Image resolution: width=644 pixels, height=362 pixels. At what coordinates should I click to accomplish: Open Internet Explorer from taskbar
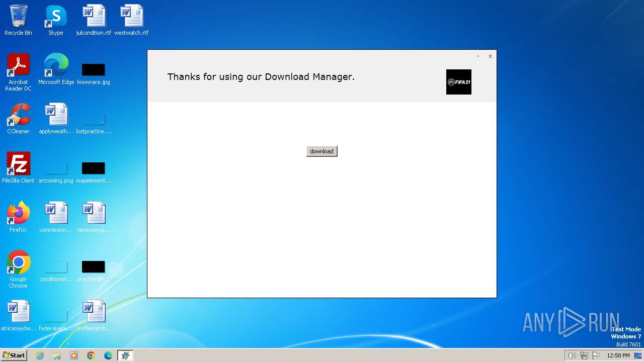click(40, 355)
